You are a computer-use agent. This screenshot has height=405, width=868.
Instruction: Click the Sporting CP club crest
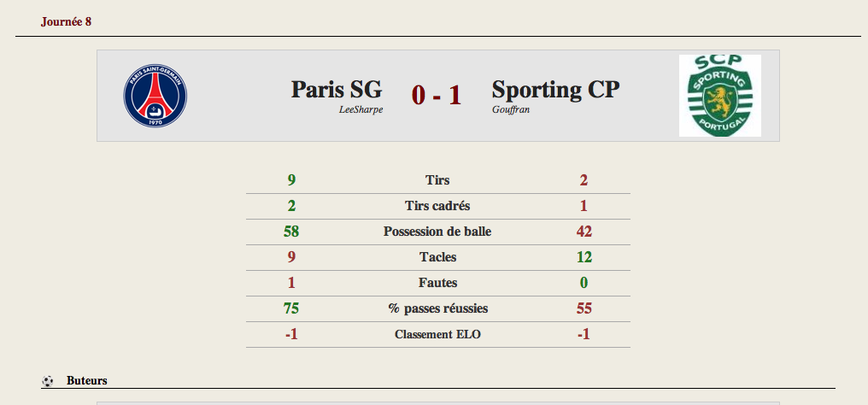(x=720, y=96)
